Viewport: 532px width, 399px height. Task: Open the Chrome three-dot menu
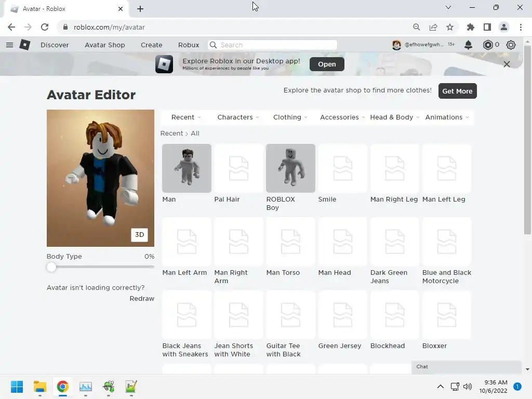click(x=521, y=27)
